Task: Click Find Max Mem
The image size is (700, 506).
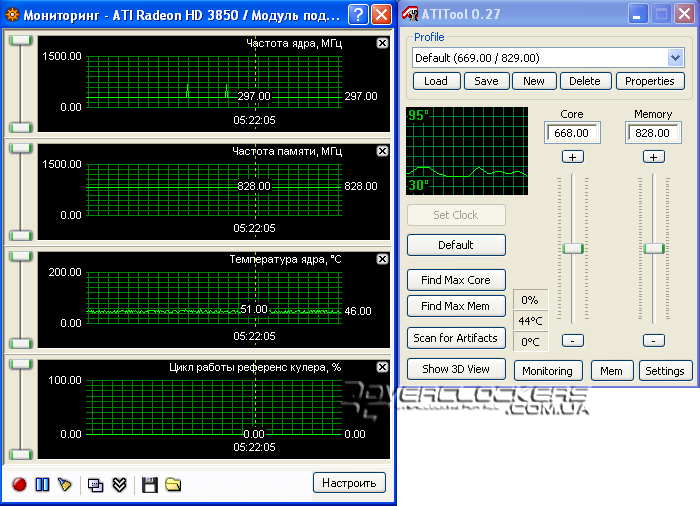Action: tap(456, 306)
